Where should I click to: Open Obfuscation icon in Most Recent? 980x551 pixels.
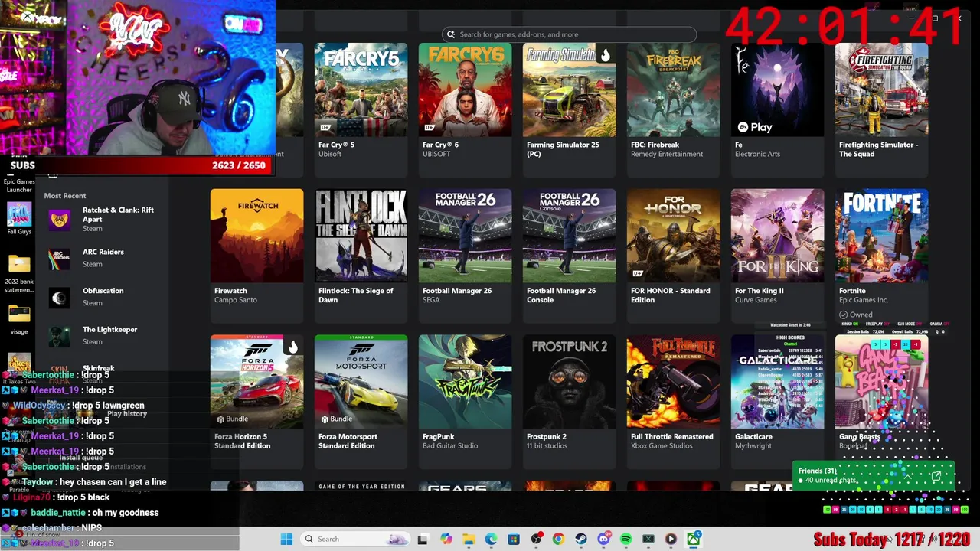pos(60,298)
